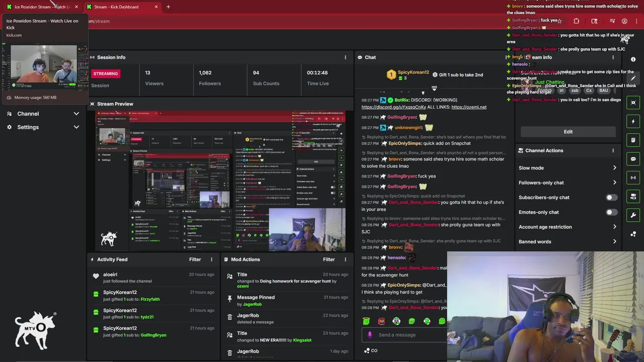Open Activity Feed Filter
The height and width of the screenshot is (362, 644).
[x=195, y=259]
